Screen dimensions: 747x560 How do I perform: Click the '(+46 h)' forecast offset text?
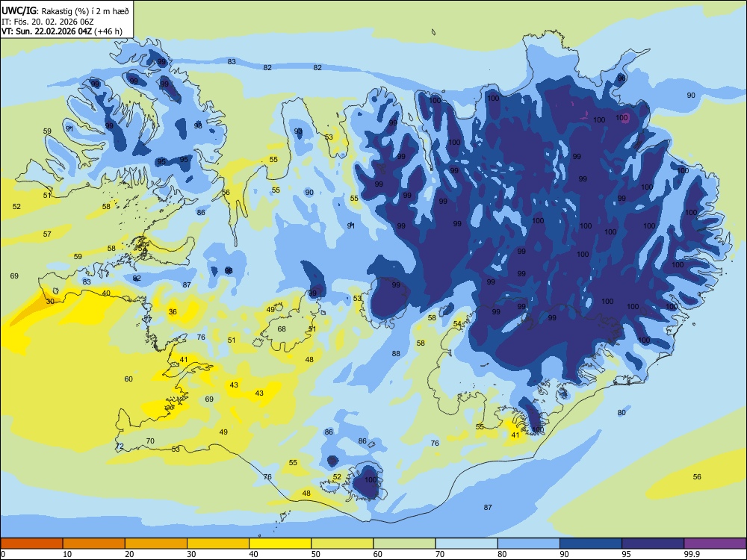(x=108, y=31)
